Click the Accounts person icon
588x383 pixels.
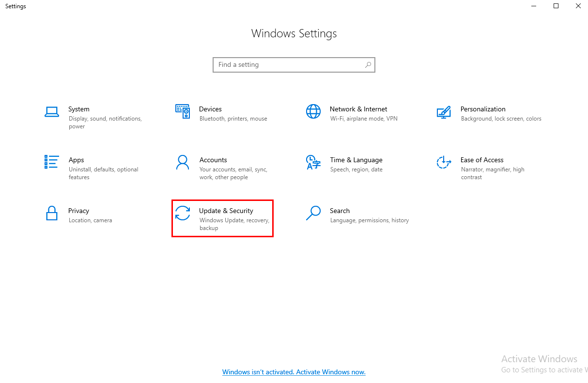[183, 162]
